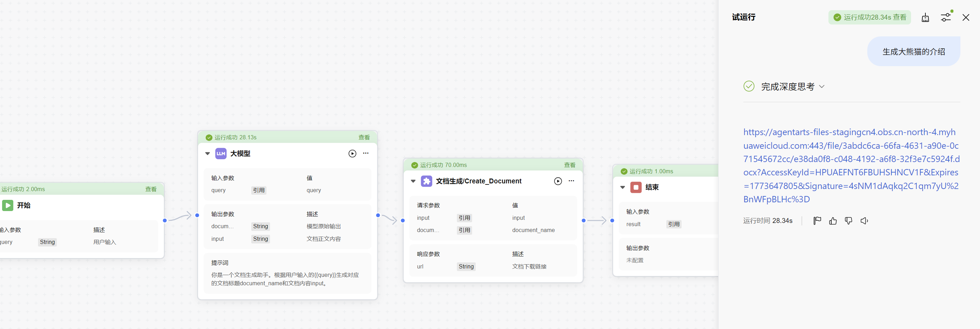Click the clear conversation broom icon
980x329 pixels.
click(x=925, y=17)
